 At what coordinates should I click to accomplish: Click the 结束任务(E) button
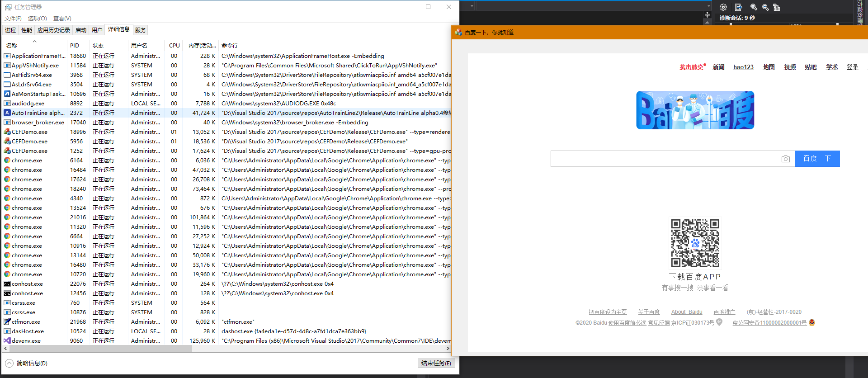coord(436,363)
